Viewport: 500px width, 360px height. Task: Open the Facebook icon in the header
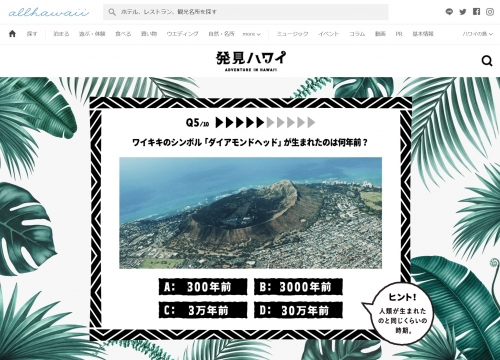click(x=476, y=12)
